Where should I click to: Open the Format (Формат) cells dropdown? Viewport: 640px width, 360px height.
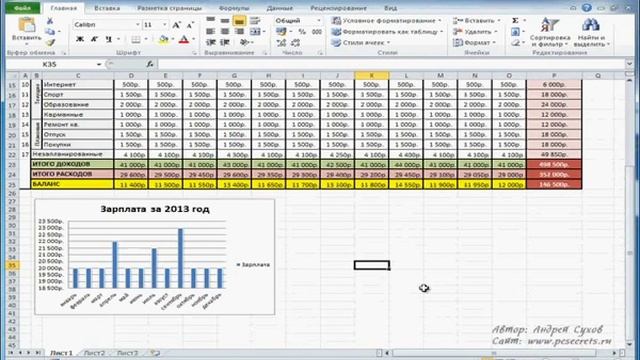click(x=474, y=42)
